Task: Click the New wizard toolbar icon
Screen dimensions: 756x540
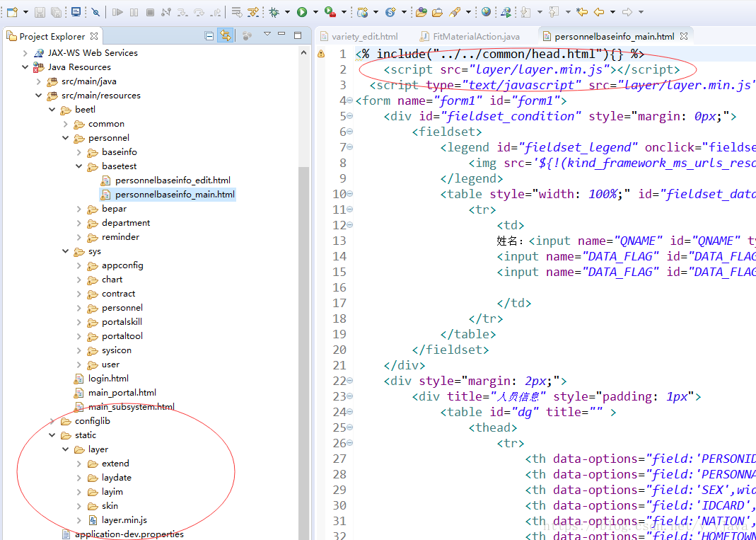Action: click(x=12, y=11)
